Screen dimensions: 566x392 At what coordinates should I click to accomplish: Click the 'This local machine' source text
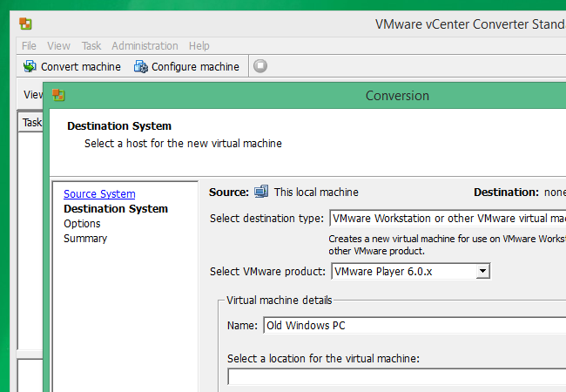tap(316, 192)
